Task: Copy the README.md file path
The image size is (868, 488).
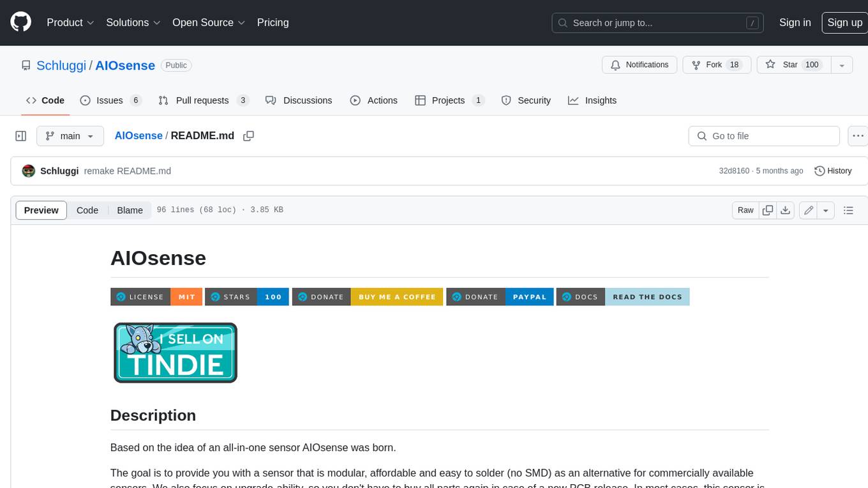Action: pyautogui.click(x=249, y=136)
